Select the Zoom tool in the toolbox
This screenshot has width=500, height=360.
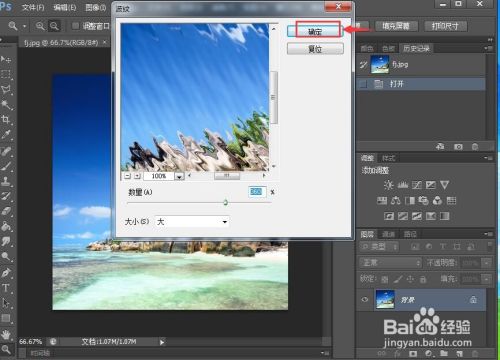[x=6, y=349]
